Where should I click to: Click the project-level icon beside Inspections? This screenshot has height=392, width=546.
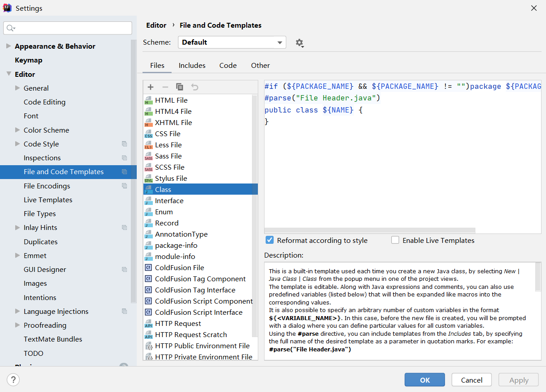pyautogui.click(x=124, y=158)
